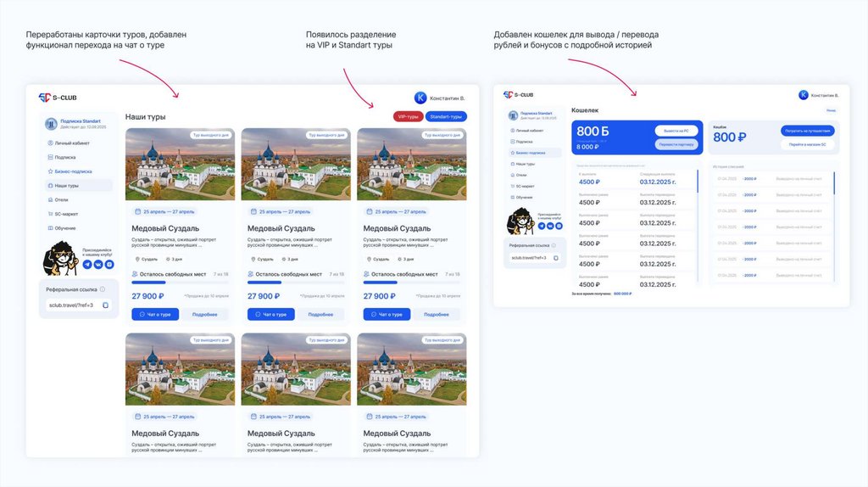This screenshot has height=487, width=868.
Task: Click the 27 900 ₽ price on the first top-row card
Action: 147,296
